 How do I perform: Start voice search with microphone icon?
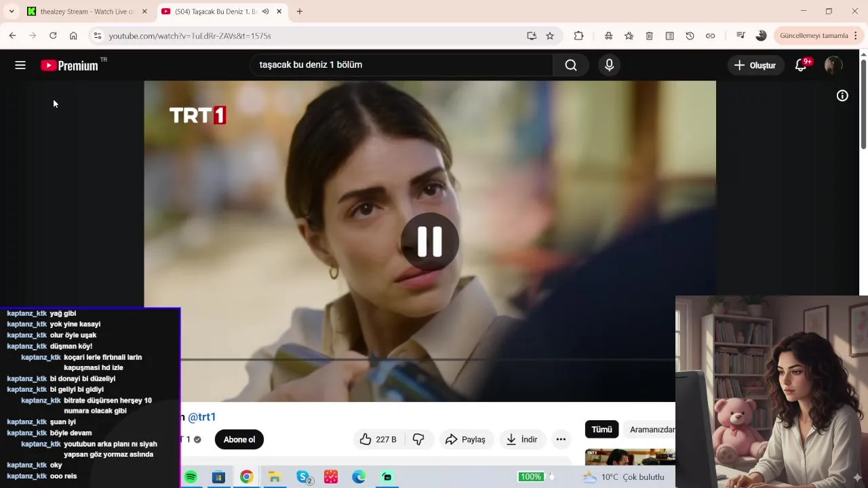[609, 65]
